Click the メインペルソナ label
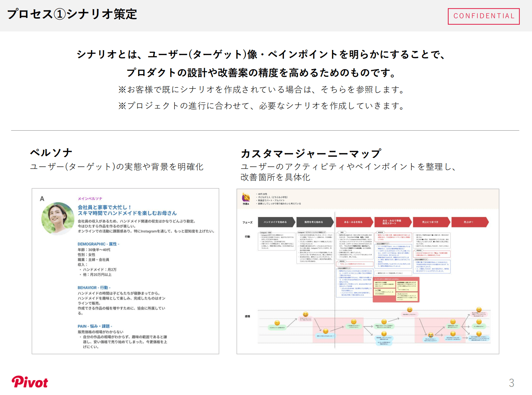Viewport: 532px width, 395px height. pyautogui.click(x=90, y=199)
